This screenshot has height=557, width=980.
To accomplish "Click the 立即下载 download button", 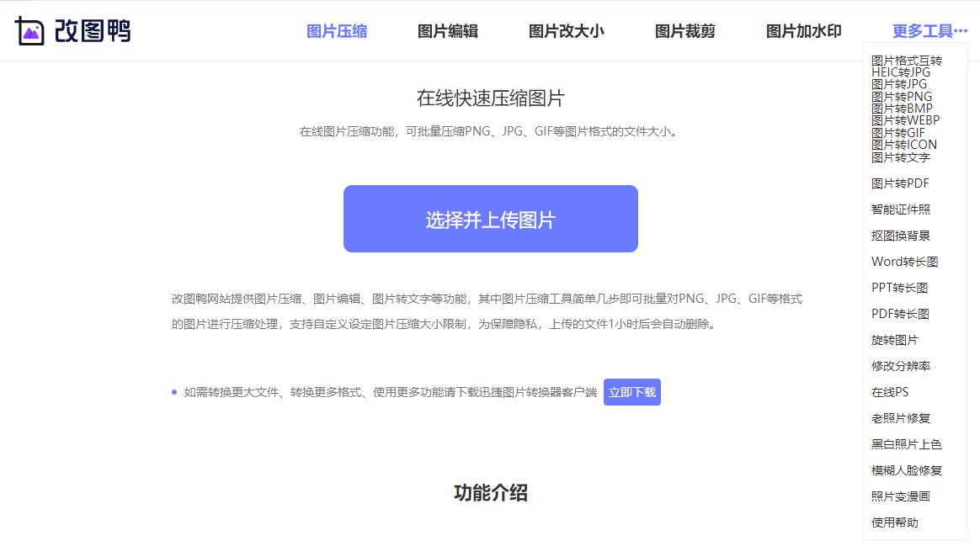I will click(x=631, y=391).
